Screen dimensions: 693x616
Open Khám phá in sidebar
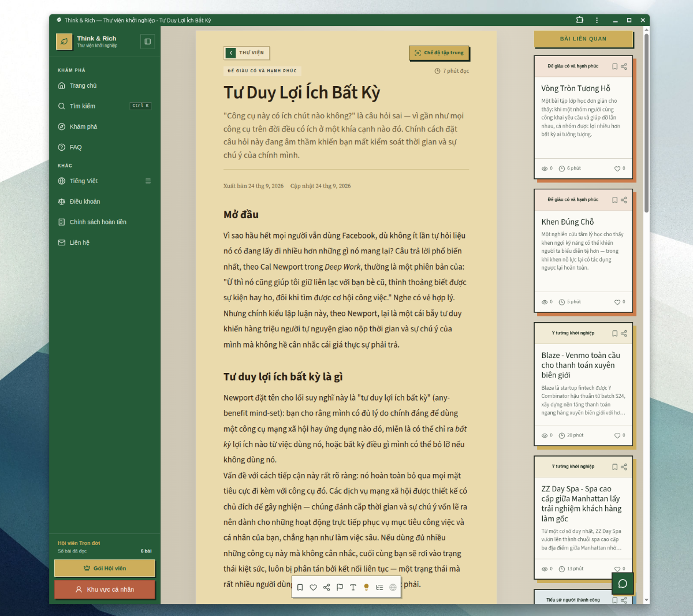105,126
